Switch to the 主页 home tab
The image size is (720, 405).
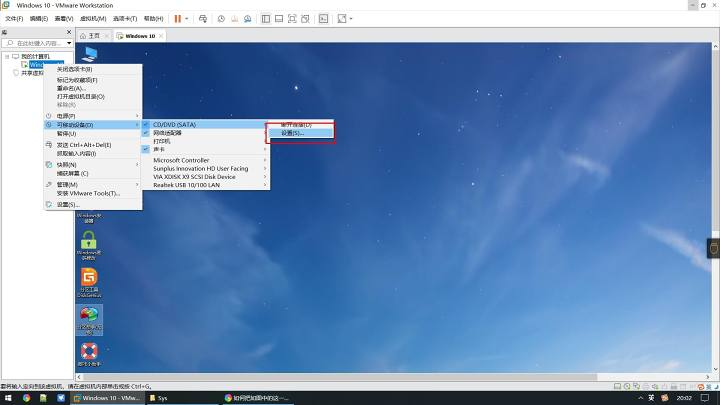click(x=94, y=36)
